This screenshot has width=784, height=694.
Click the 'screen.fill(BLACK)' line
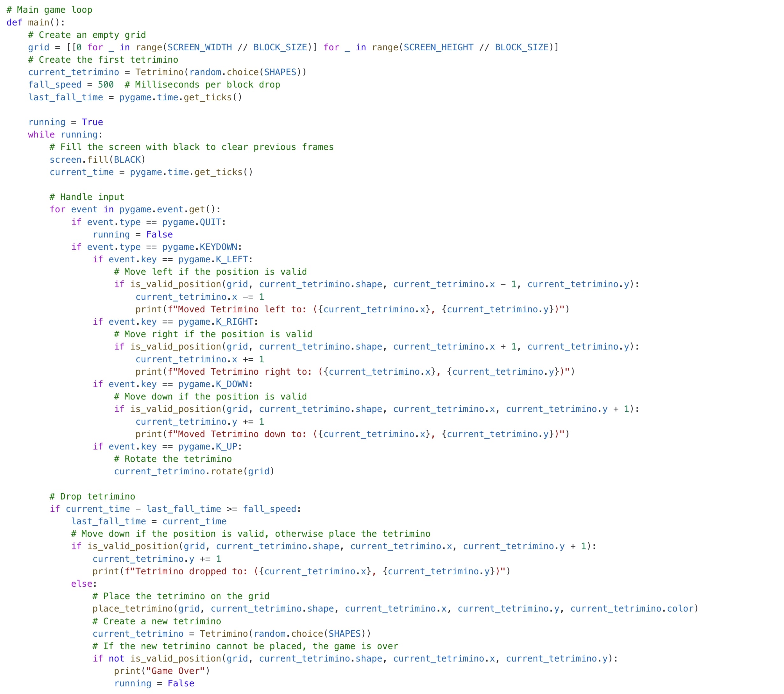click(98, 159)
